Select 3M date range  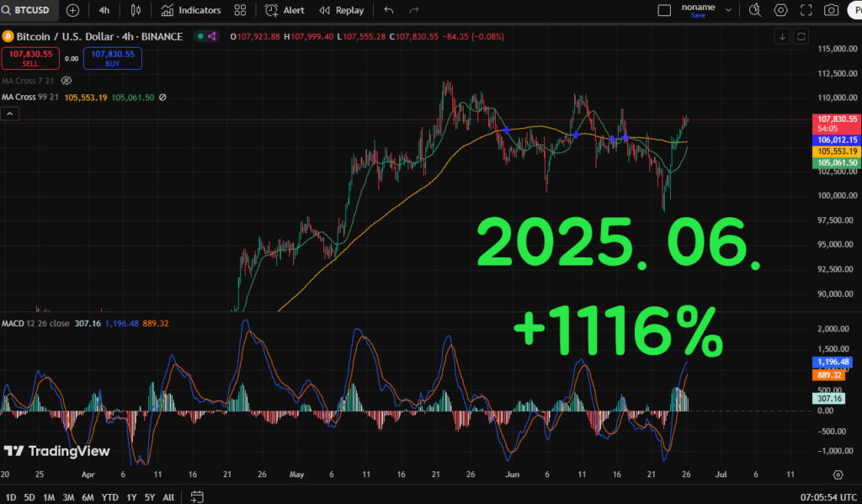[x=68, y=497]
